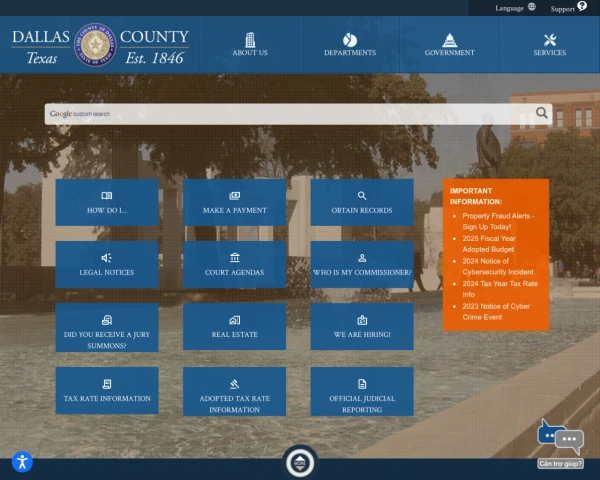Click the "Cần trợ giúp?" help label
The image size is (600, 480).
point(561,464)
